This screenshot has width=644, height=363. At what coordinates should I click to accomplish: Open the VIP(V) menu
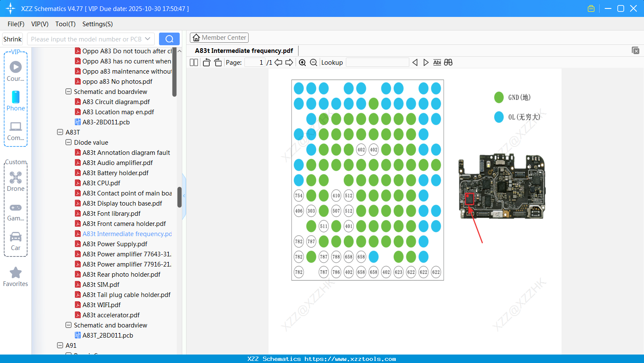(x=40, y=24)
